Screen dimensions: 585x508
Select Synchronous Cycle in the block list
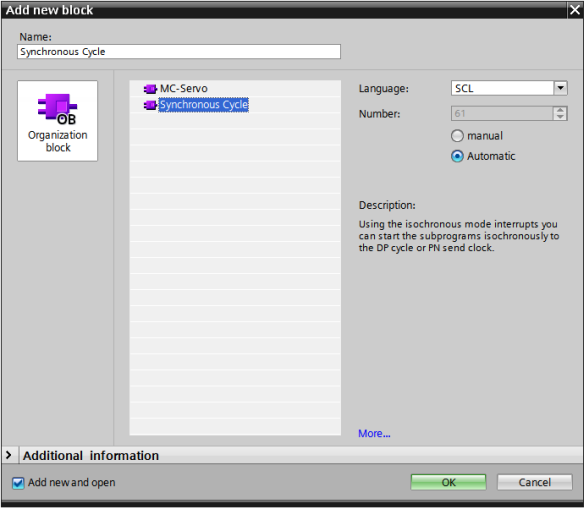(204, 105)
